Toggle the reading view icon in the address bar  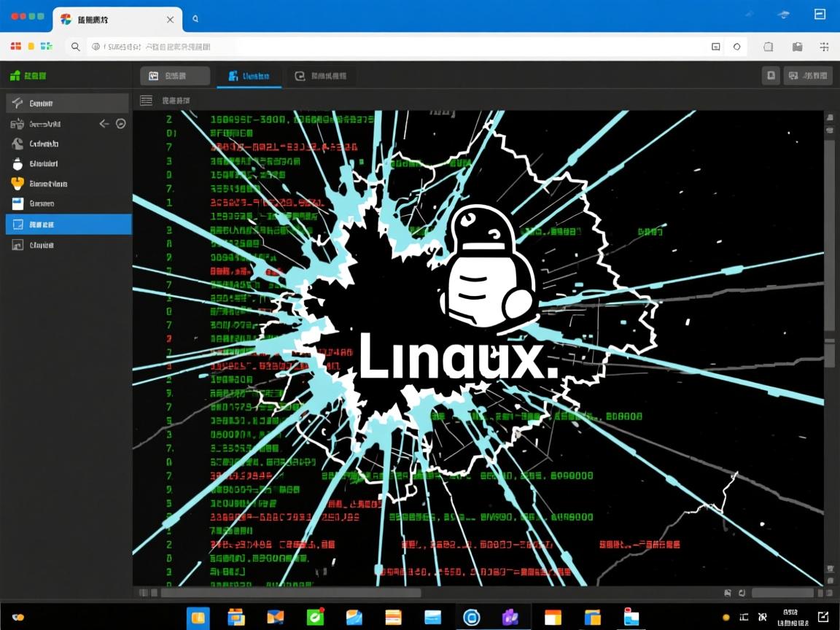[715, 46]
